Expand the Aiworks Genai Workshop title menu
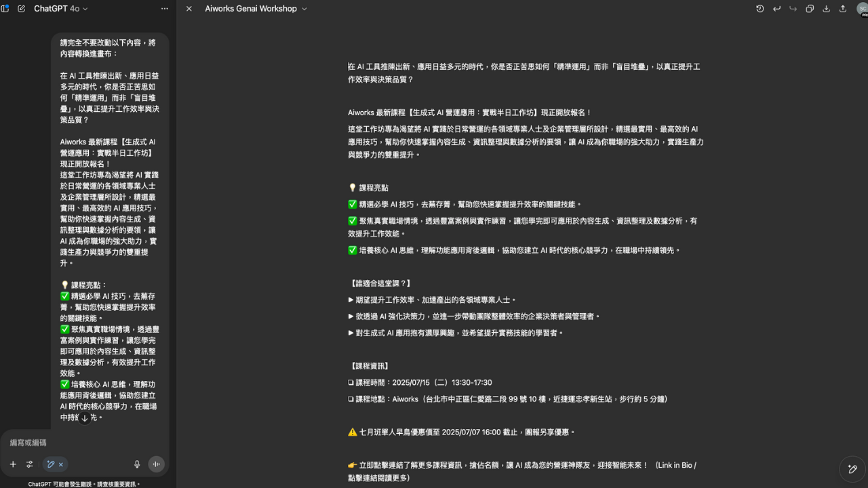The width and height of the screenshot is (868, 488). 256,9
